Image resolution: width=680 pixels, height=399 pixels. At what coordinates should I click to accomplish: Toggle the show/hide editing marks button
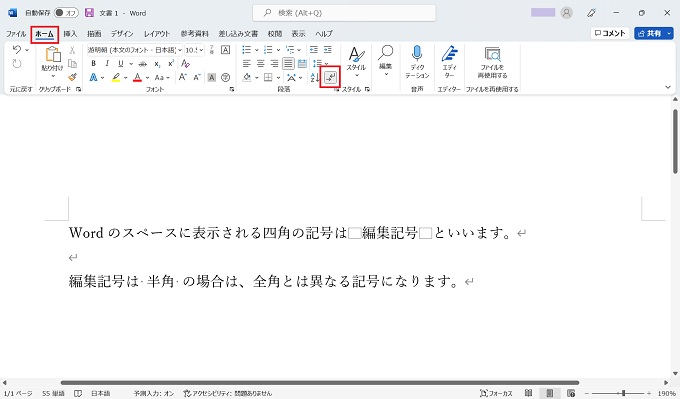pyautogui.click(x=330, y=77)
